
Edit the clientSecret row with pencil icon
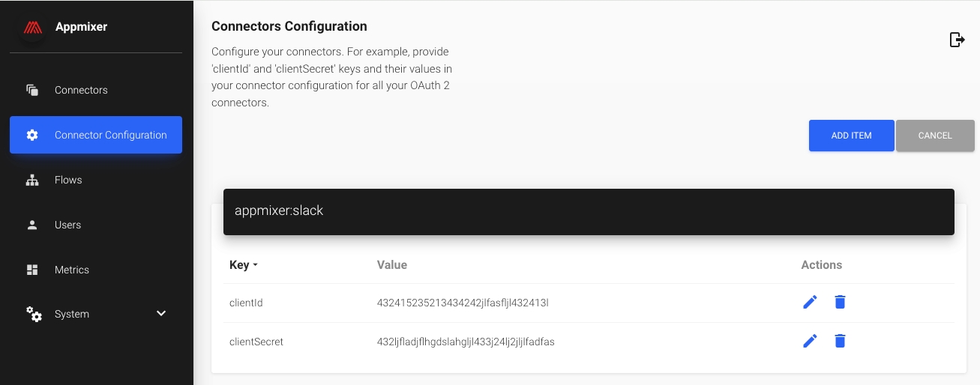pyautogui.click(x=810, y=341)
